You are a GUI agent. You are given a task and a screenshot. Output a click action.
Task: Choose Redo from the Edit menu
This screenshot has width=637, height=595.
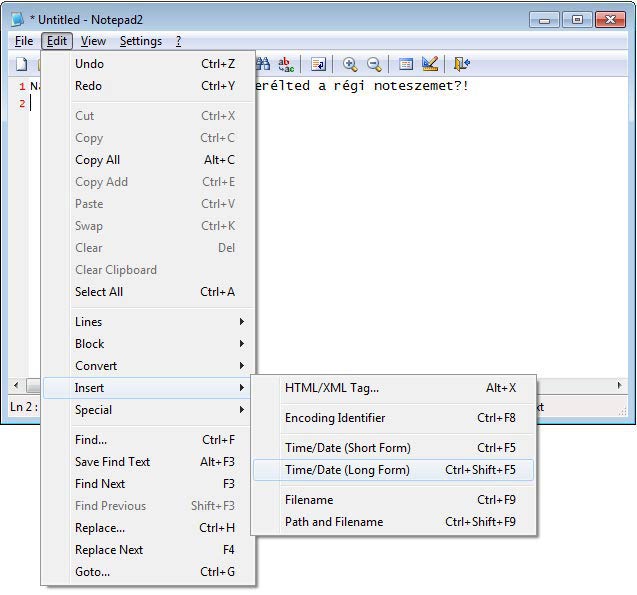coord(149,86)
